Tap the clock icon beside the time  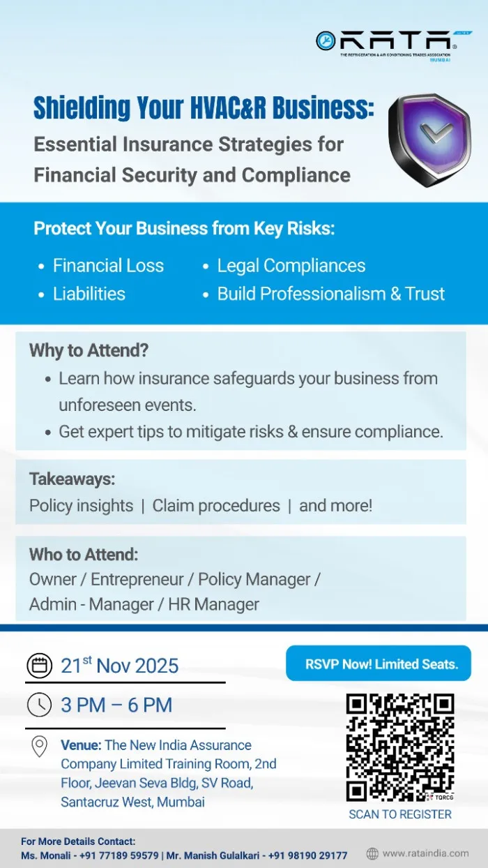pyautogui.click(x=39, y=704)
